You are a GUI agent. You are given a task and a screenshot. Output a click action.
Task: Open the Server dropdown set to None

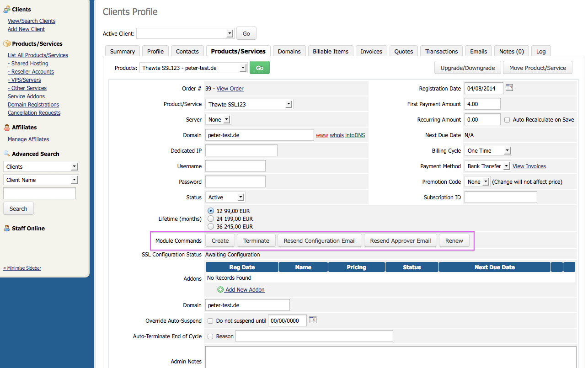tap(218, 120)
